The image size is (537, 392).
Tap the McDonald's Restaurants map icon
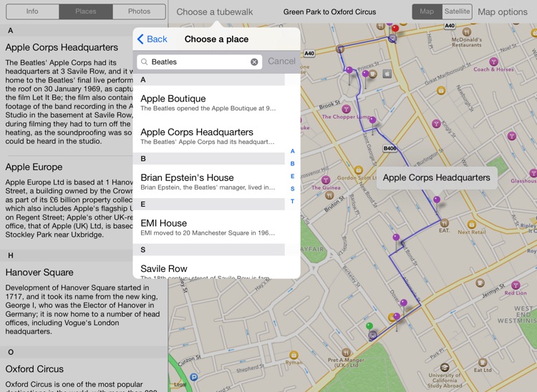point(466,32)
